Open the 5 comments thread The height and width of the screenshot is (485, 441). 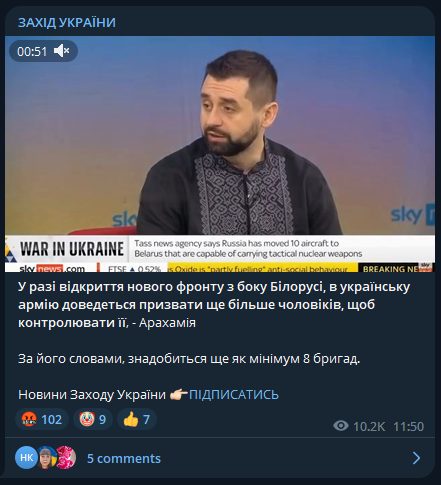pyautogui.click(x=124, y=458)
